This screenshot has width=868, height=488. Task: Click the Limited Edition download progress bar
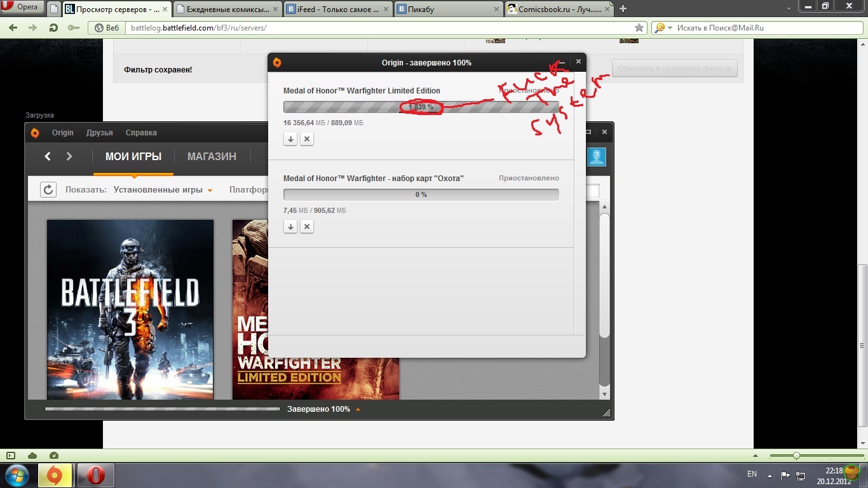point(421,107)
